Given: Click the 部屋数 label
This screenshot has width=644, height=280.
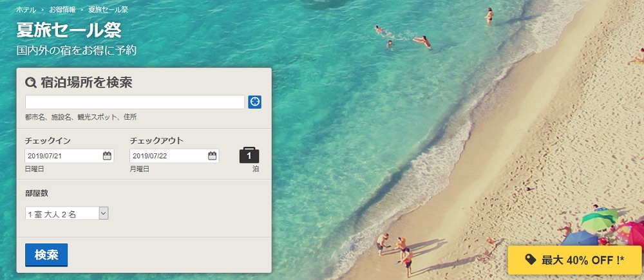Looking at the screenshot, I should [x=37, y=193].
